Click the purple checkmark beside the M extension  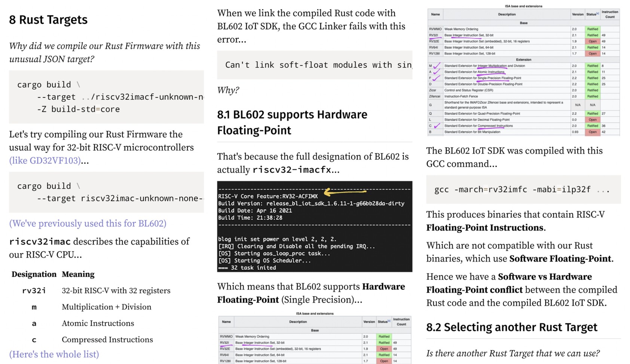(437, 65)
